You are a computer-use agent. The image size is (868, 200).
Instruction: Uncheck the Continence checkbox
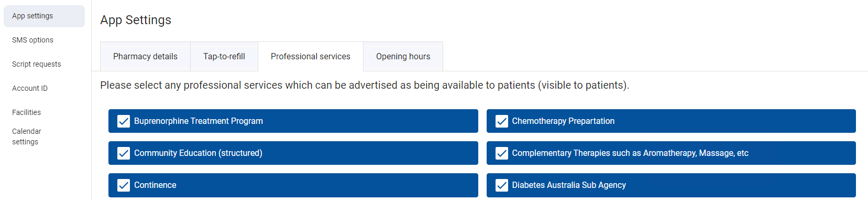[x=124, y=185]
